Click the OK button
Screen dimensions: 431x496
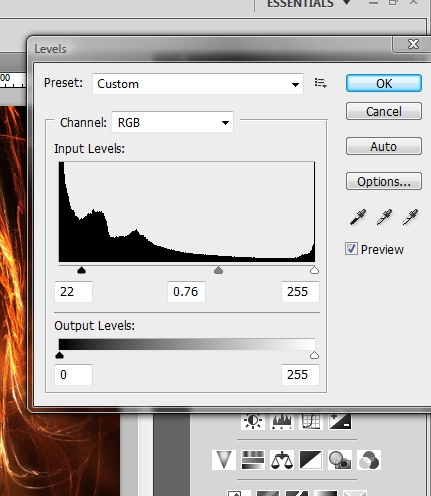coord(384,83)
